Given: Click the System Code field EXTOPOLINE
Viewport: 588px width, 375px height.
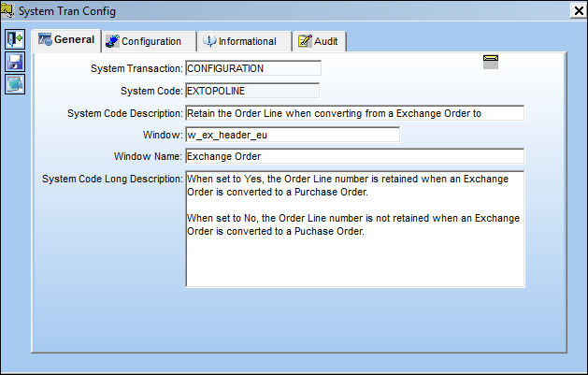Looking at the screenshot, I should (252, 91).
